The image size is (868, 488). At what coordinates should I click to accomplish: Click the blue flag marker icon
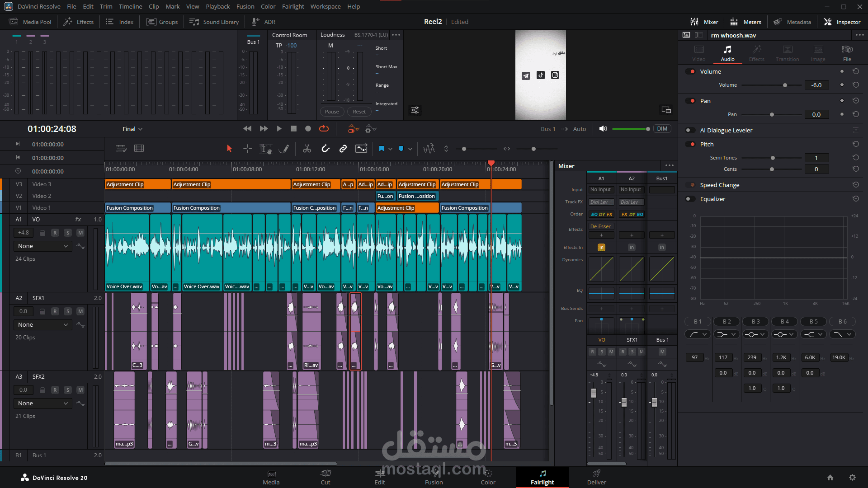[x=381, y=149]
